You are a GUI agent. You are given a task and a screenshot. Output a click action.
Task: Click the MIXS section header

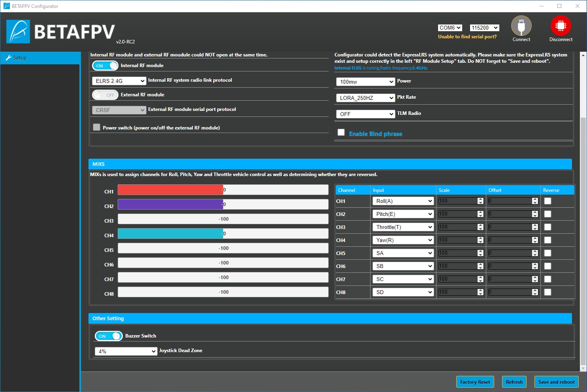330,164
